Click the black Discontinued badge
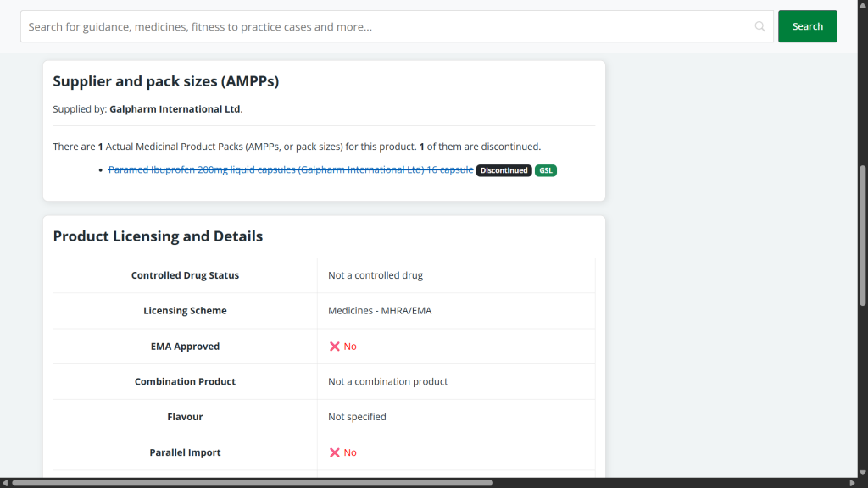Image resolution: width=868 pixels, height=488 pixels. click(504, 170)
